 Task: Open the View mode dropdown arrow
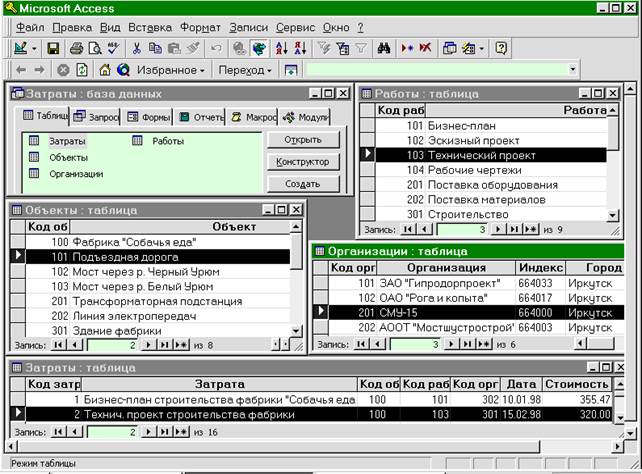34,49
